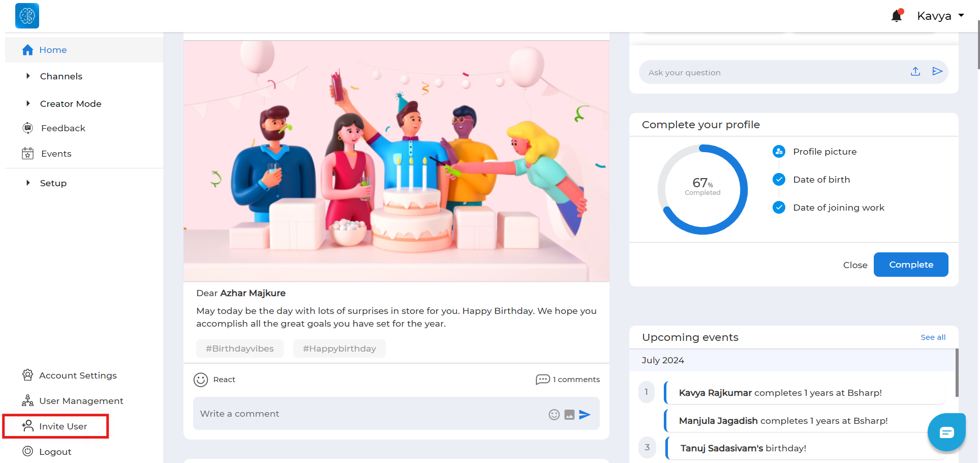Image resolution: width=980 pixels, height=463 pixels.
Task: Expand the Creator Mode arrow
Action: point(28,103)
